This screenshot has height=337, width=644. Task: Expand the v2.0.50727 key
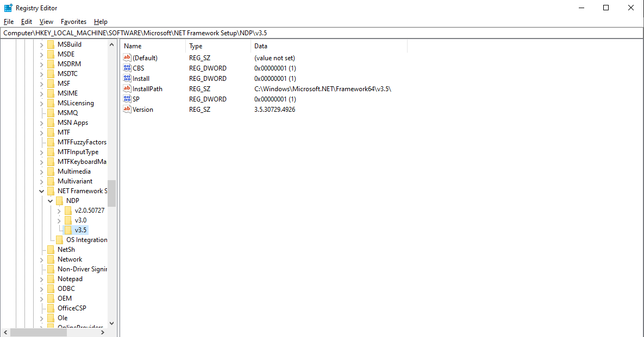[59, 211]
